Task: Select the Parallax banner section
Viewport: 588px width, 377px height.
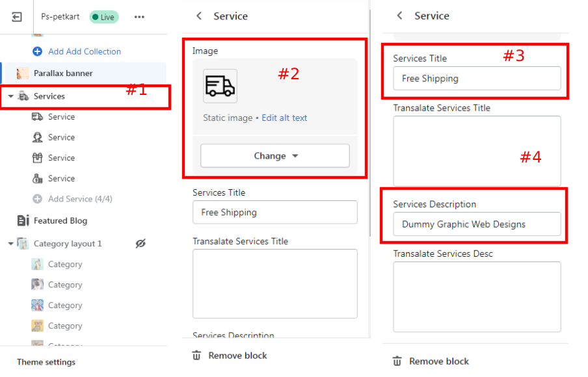Action: (63, 73)
